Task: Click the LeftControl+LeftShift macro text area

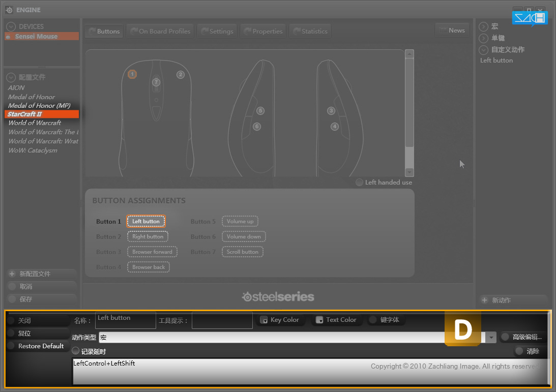Action: [x=310, y=372]
